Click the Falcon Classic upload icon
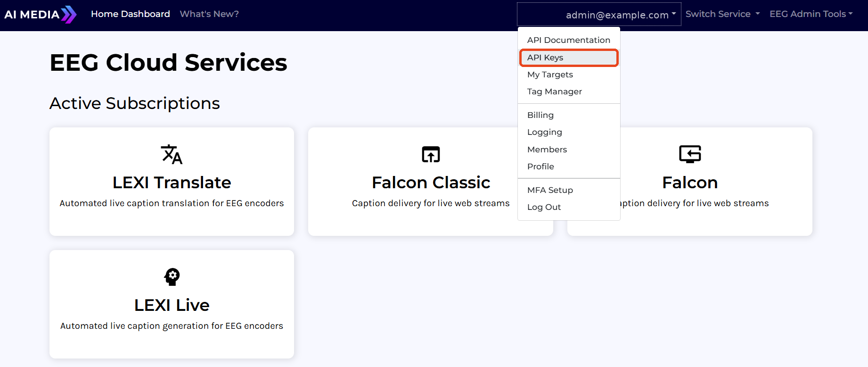The image size is (868, 367). [431, 154]
